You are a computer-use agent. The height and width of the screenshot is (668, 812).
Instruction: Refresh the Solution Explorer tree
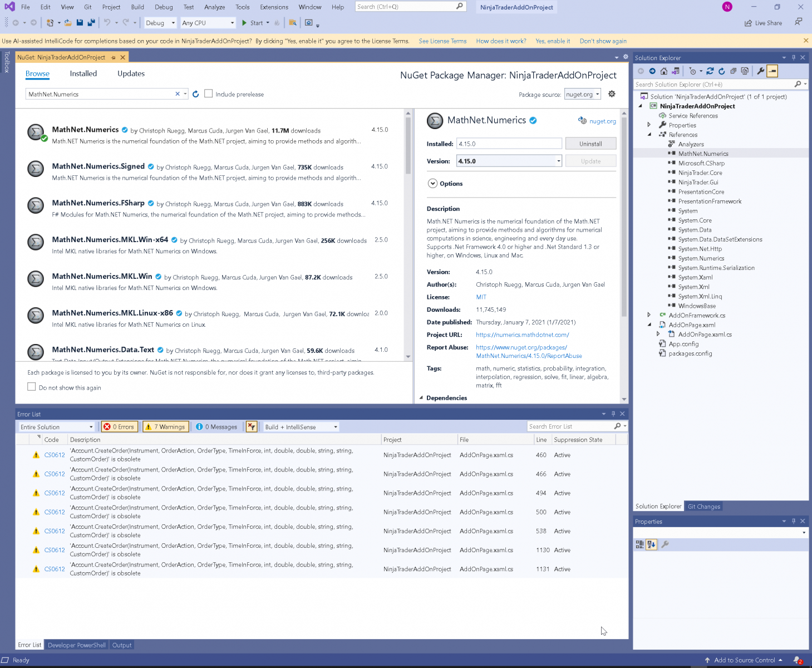722,71
